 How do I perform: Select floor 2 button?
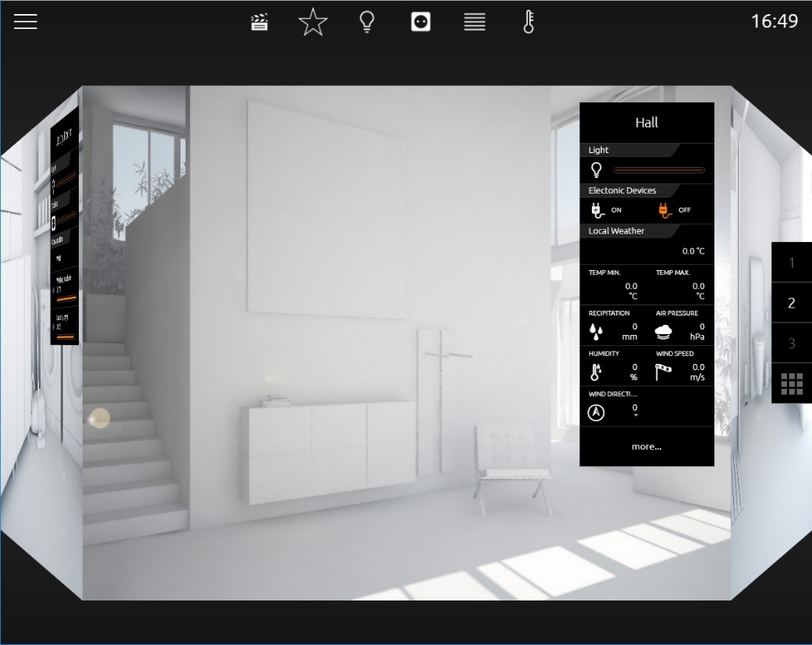(x=792, y=303)
